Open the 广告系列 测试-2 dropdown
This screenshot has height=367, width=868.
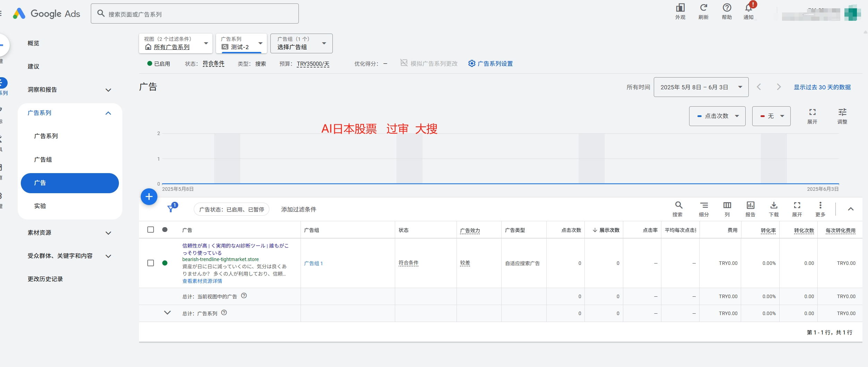pyautogui.click(x=241, y=43)
